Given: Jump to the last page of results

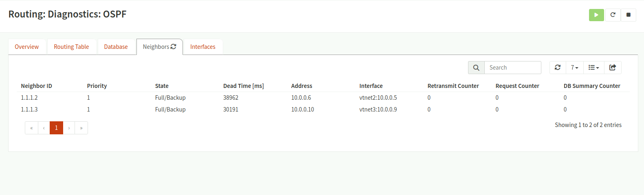Looking at the screenshot, I should (81, 128).
